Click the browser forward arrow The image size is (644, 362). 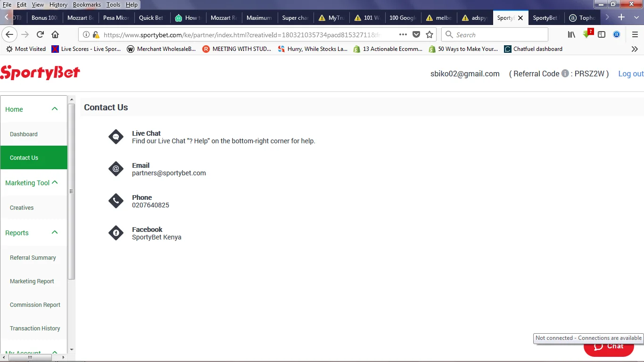25,34
